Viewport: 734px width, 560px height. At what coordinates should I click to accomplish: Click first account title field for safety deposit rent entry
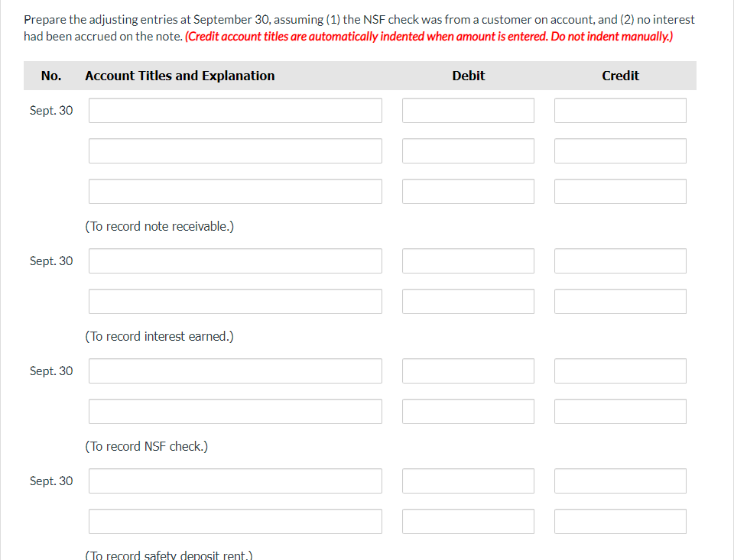[x=235, y=481]
